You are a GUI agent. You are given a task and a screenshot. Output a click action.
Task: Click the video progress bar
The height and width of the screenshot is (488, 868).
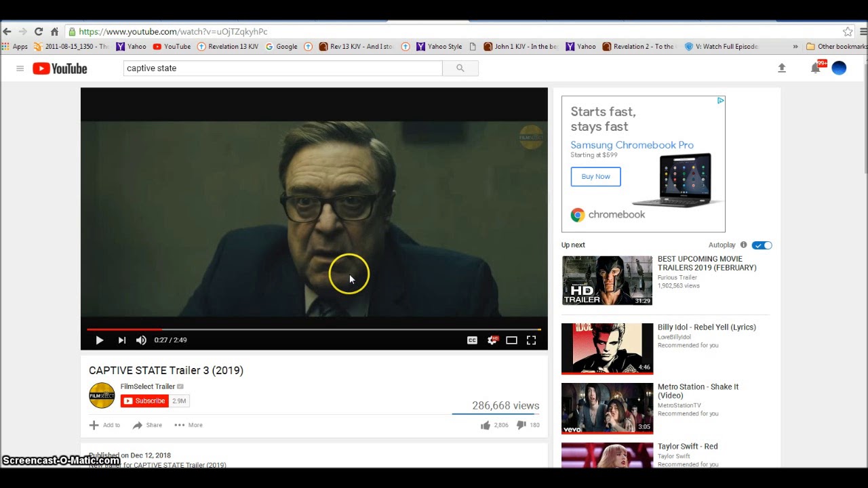pyautogui.click(x=314, y=329)
